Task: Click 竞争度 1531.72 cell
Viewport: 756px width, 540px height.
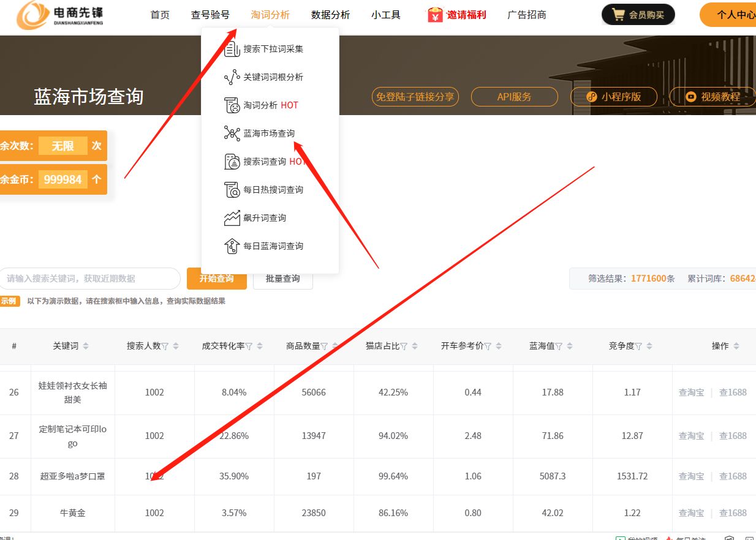Action: coord(632,476)
